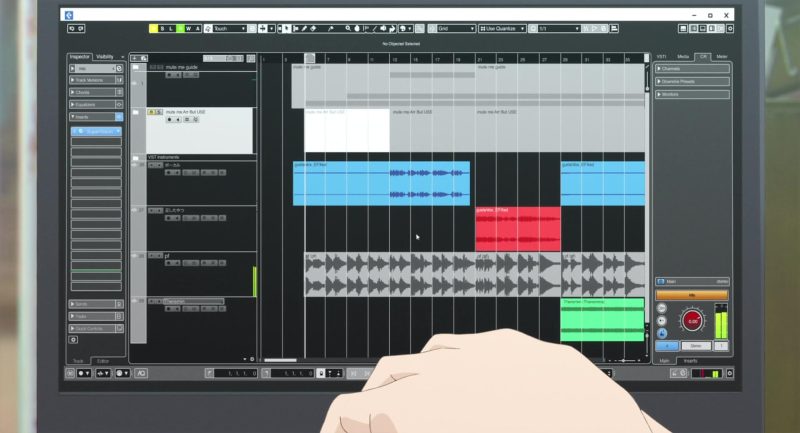Open the application logo icon in title bar
The width and height of the screenshot is (800, 433).
[x=69, y=15]
